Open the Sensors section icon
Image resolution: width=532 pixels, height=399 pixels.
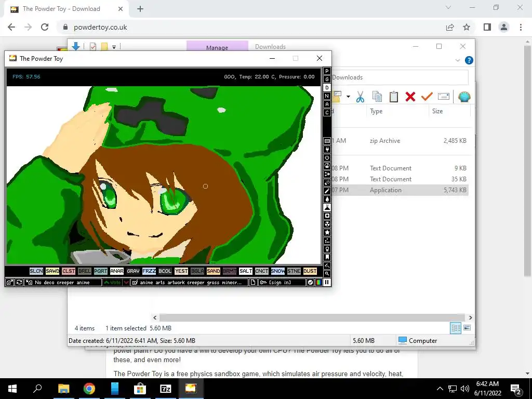(327, 166)
